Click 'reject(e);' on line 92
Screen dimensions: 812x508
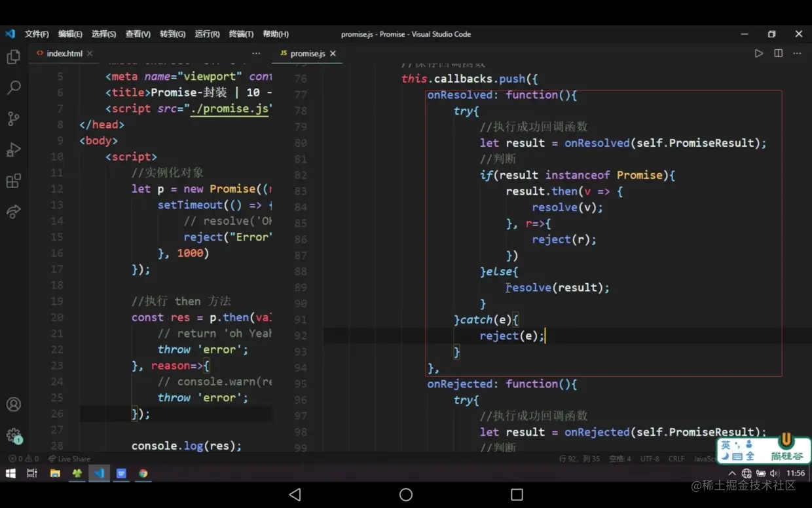512,336
